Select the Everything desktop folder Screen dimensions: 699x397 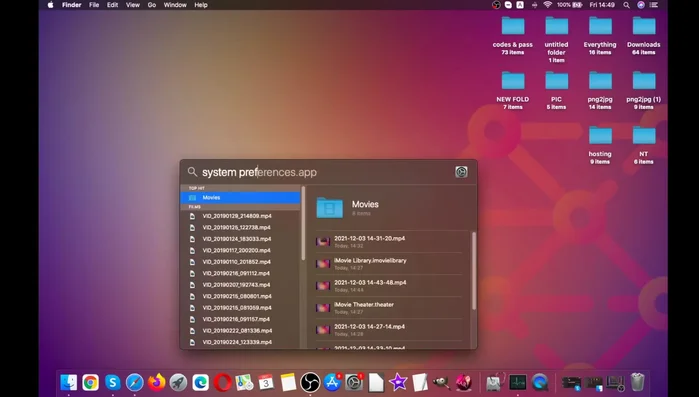[x=600, y=35]
